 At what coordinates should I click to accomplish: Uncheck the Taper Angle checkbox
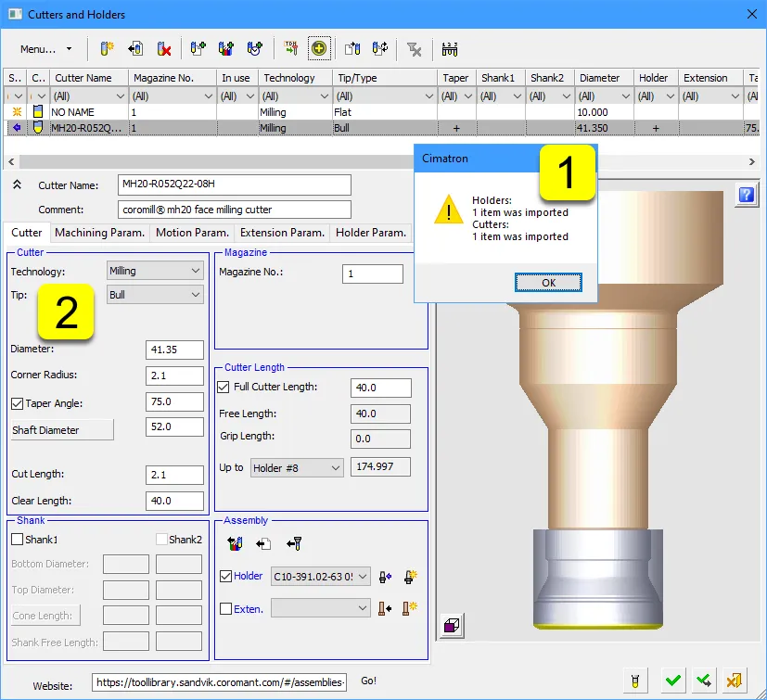click(x=17, y=403)
